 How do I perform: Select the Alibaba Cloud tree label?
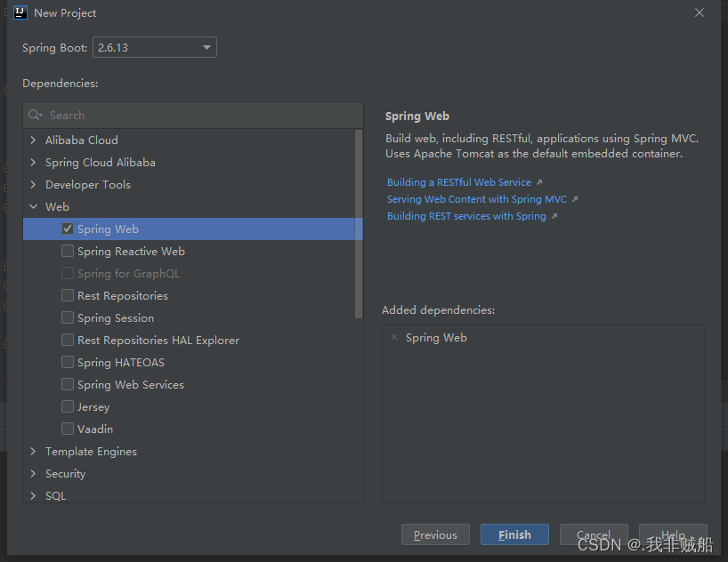click(x=82, y=140)
